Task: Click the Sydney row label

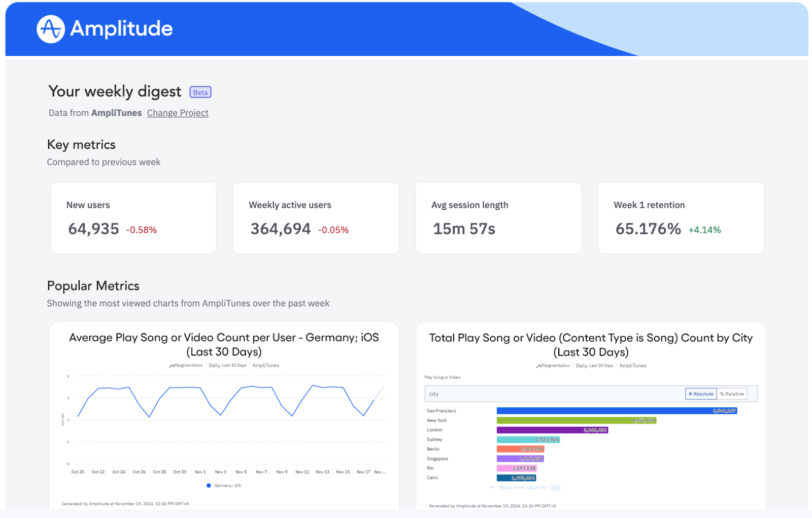Action: 434,440
